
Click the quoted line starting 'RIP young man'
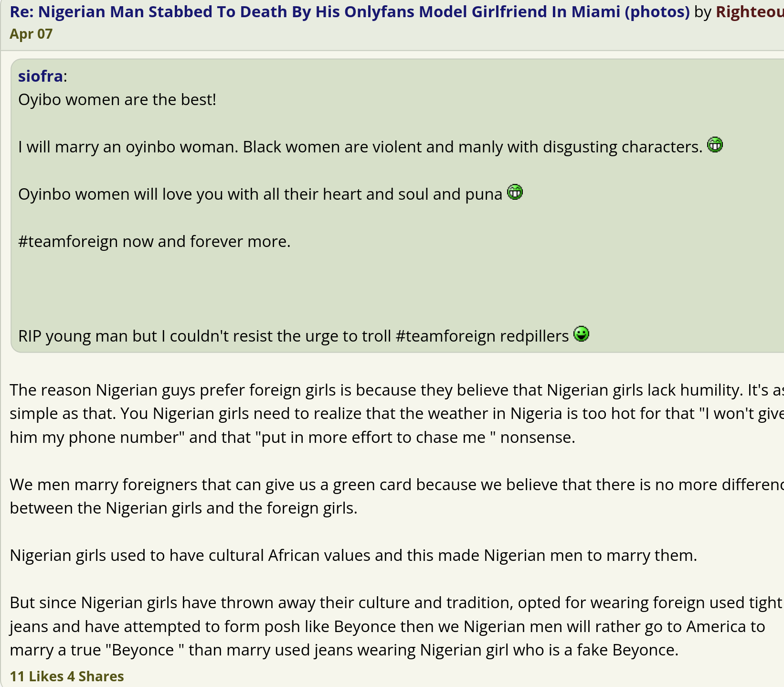point(293,336)
